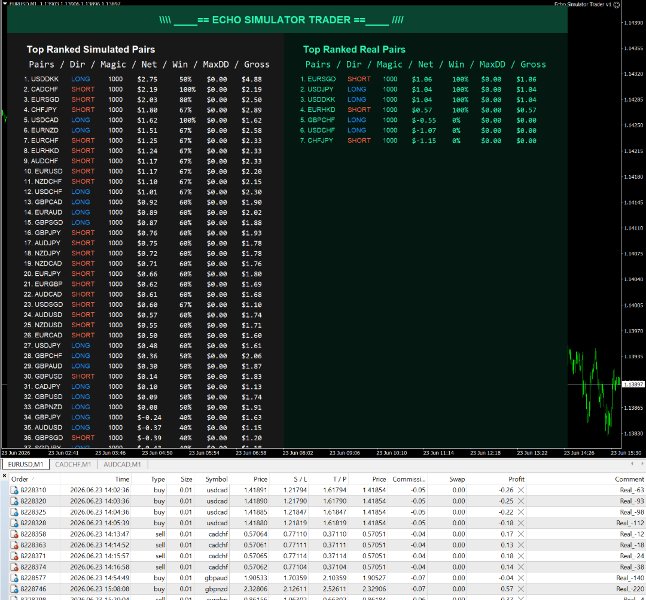The image size is (646, 600).
Task: Close order 8228328 via its X icon
Action: point(521,523)
